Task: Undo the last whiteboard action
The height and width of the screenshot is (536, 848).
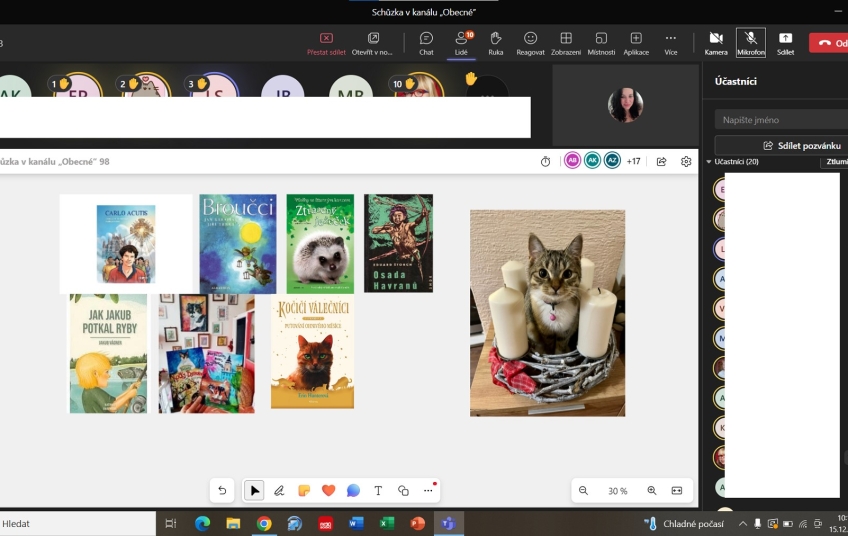Action: (x=222, y=491)
